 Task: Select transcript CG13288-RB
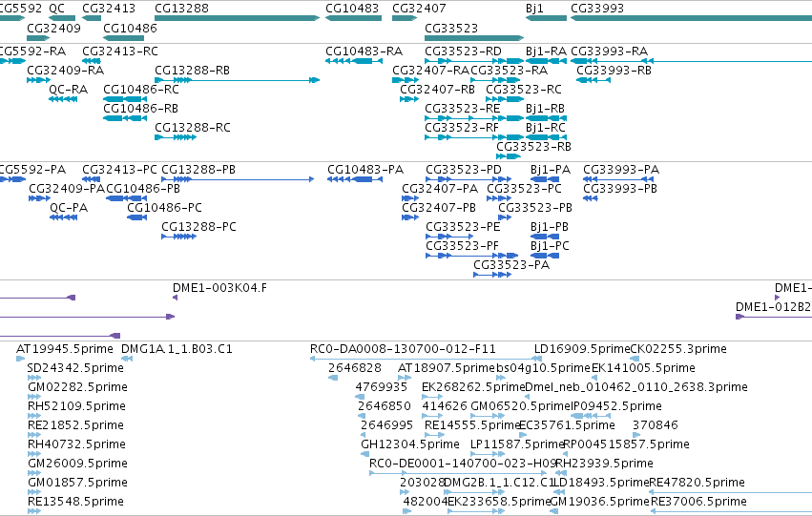(238, 80)
